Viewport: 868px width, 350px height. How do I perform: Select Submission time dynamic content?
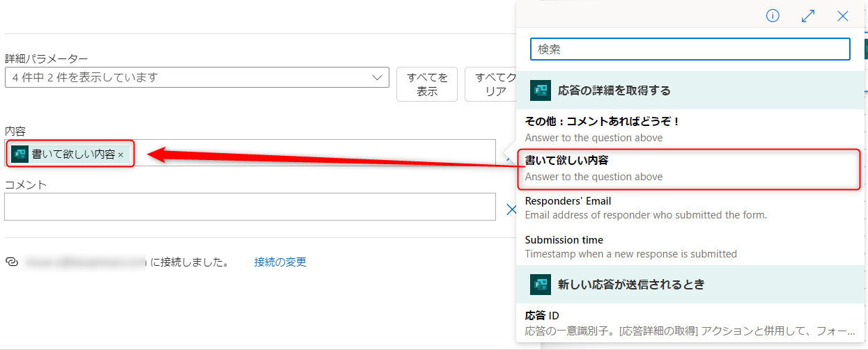(x=690, y=246)
